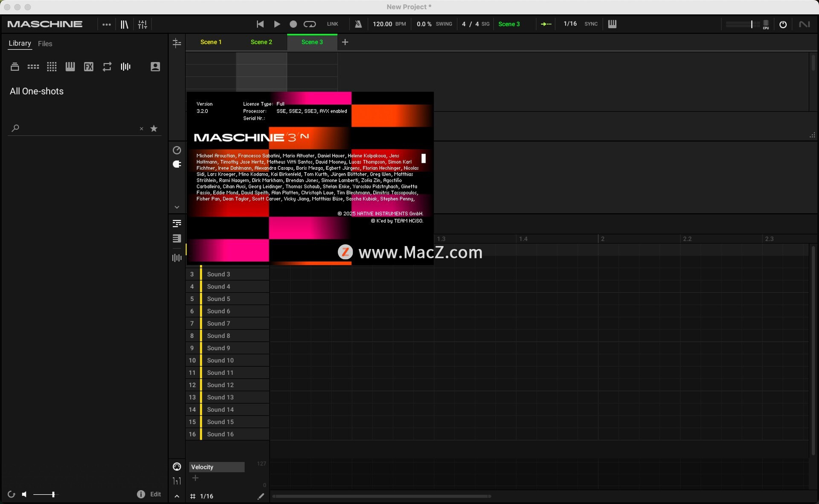The width and height of the screenshot is (819, 504).
Task: Select the Scene 2 tab
Action: point(261,42)
